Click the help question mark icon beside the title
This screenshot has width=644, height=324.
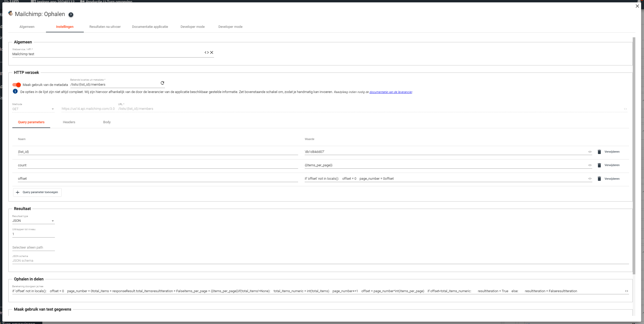[71, 15]
